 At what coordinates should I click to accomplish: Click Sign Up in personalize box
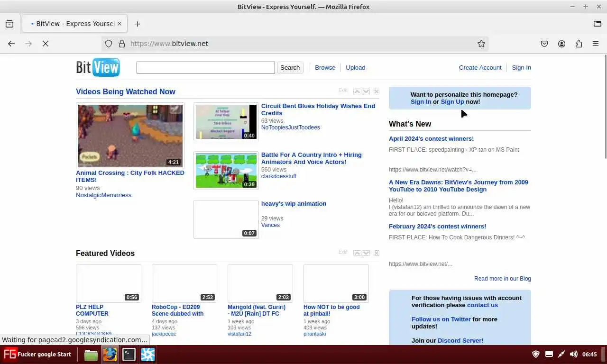tap(452, 102)
